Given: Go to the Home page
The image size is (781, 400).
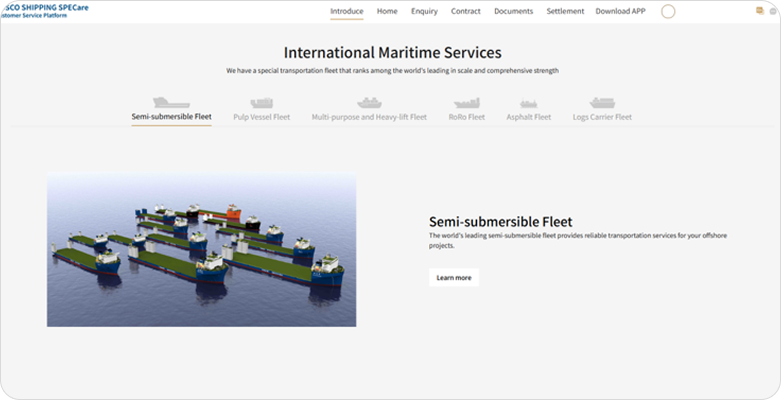Looking at the screenshot, I should pos(387,12).
